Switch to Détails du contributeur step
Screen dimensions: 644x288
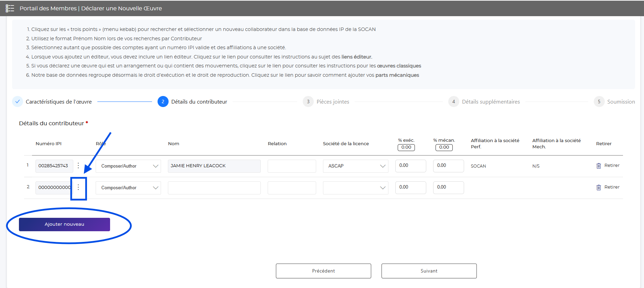pos(163,102)
